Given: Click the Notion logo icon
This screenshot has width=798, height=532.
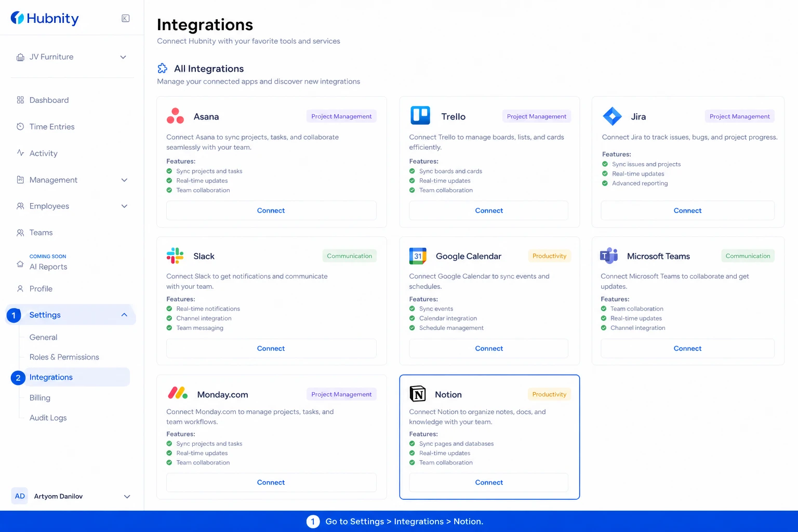Looking at the screenshot, I should click(x=418, y=394).
